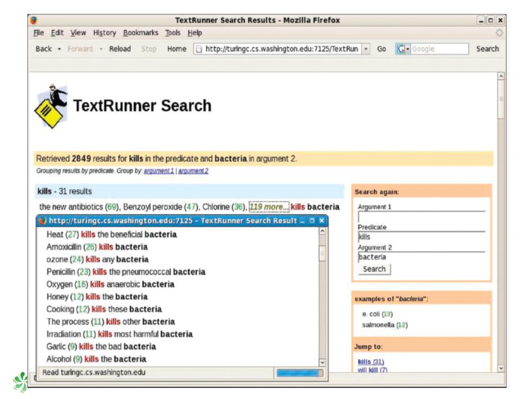532x399 pixels.
Task: Go Back in the browser
Action: (44, 49)
